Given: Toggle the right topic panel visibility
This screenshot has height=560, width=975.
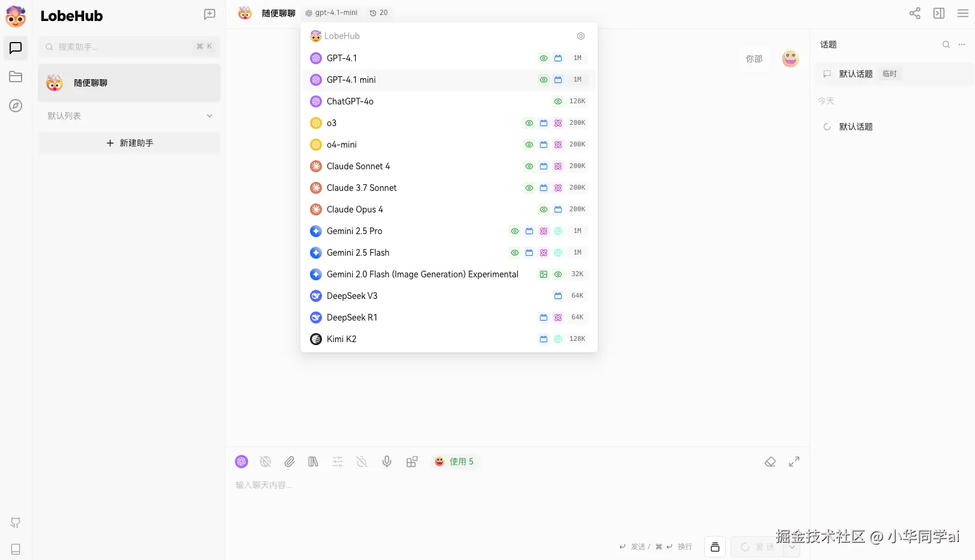Looking at the screenshot, I should point(939,13).
